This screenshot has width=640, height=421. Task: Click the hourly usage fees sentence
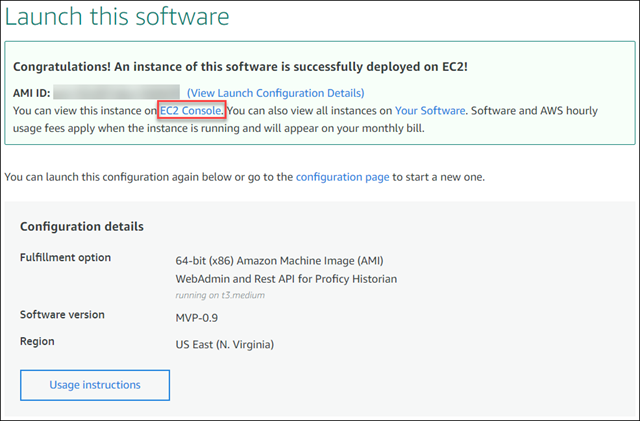[x=305, y=119]
